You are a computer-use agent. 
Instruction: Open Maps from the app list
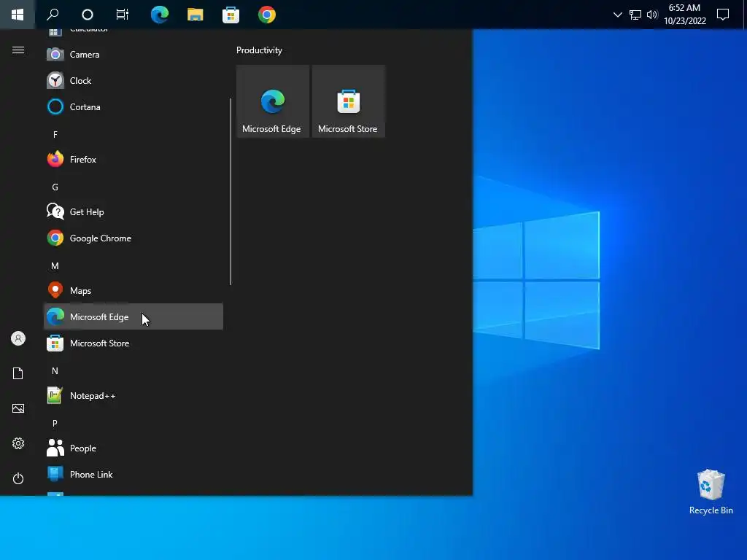coord(133,290)
